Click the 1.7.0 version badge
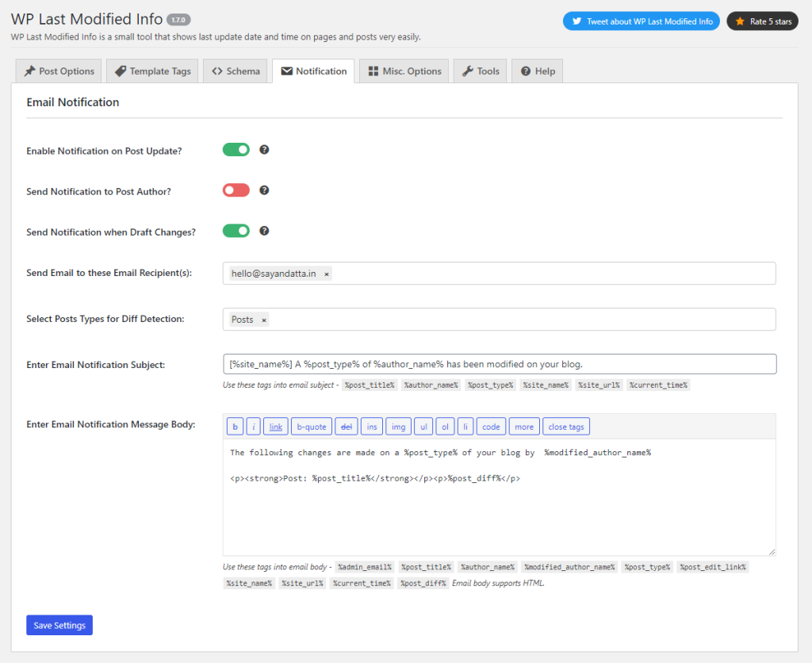Viewport: 812px width, 663px height. pos(178,20)
